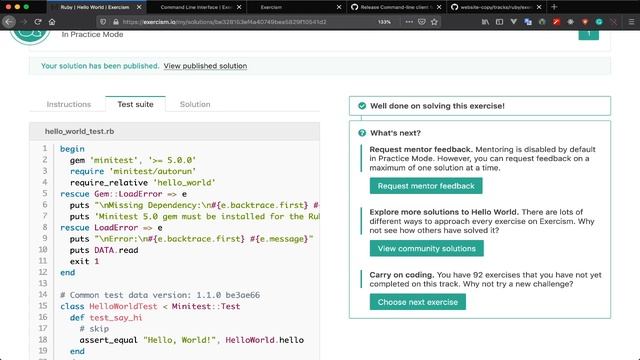The height and width of the screenshot is (360, 640).
Task: Click the teal circular Grammarly icon
Action: tap(599, 22)
